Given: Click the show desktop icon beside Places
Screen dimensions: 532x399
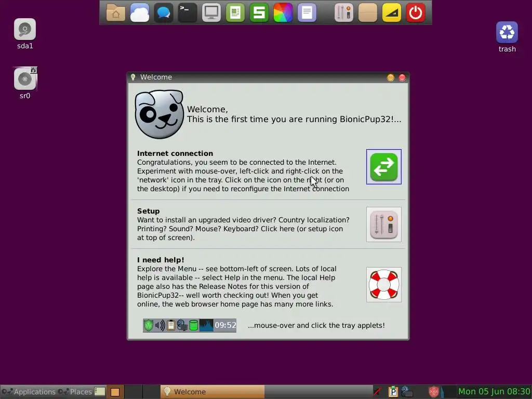Looking at the screenshot, I should point(100,392).
